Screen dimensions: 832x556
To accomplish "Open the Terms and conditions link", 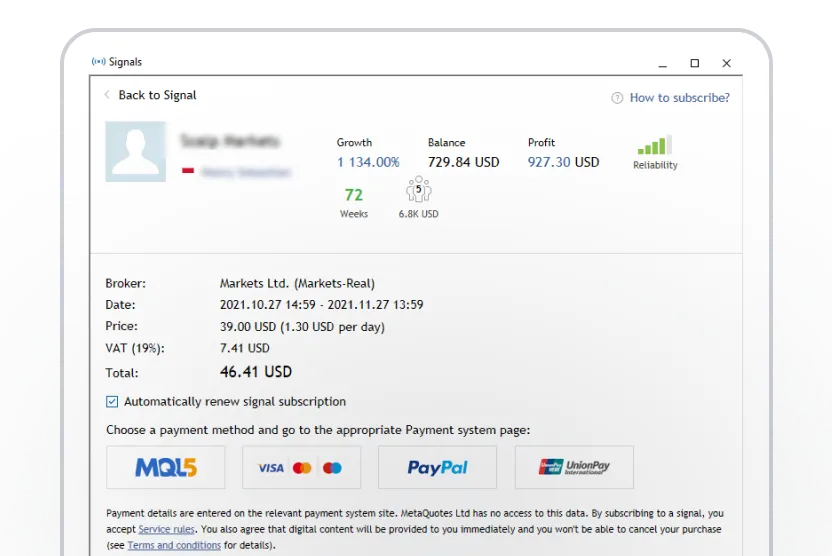I will pos(174,545).
